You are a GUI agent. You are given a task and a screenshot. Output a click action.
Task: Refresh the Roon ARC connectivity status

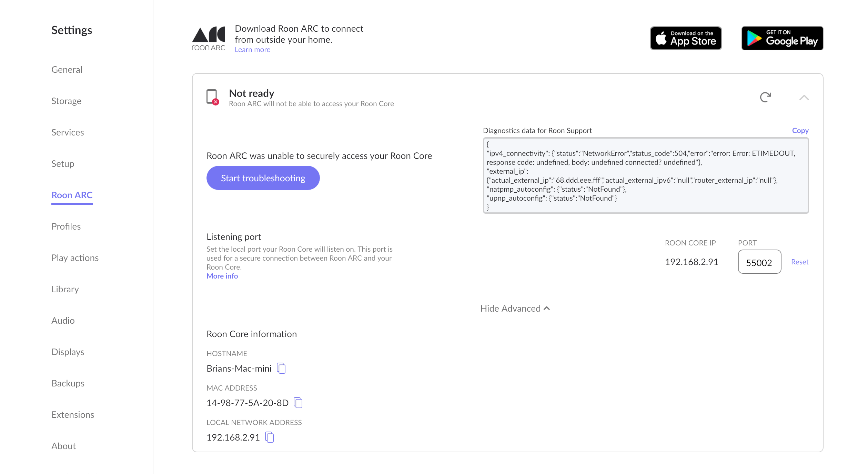tap(766, 98)
